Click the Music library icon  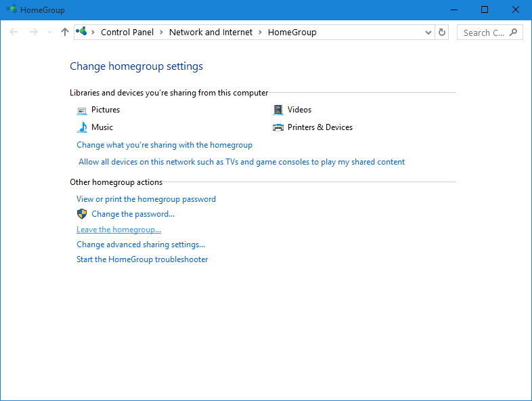(x=82, y=127)
